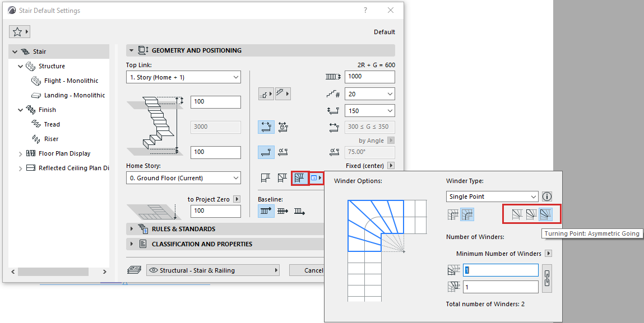Expand the Rules & Standards panel

click(131, 228)
